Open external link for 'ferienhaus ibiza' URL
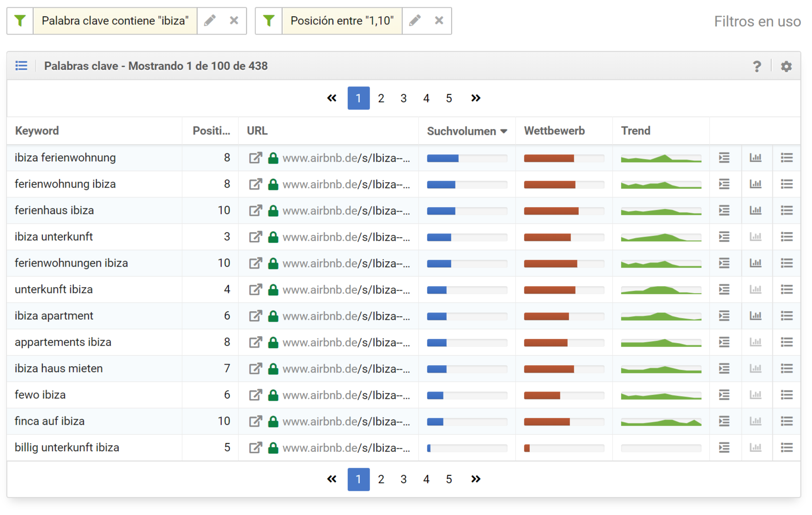812x515 pixels. tap(255, 210)
